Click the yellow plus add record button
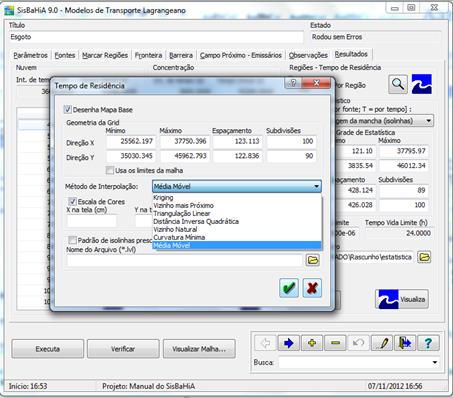Viewport: 453px width, 398px height. pyautogui.click(x=312, y=343)
